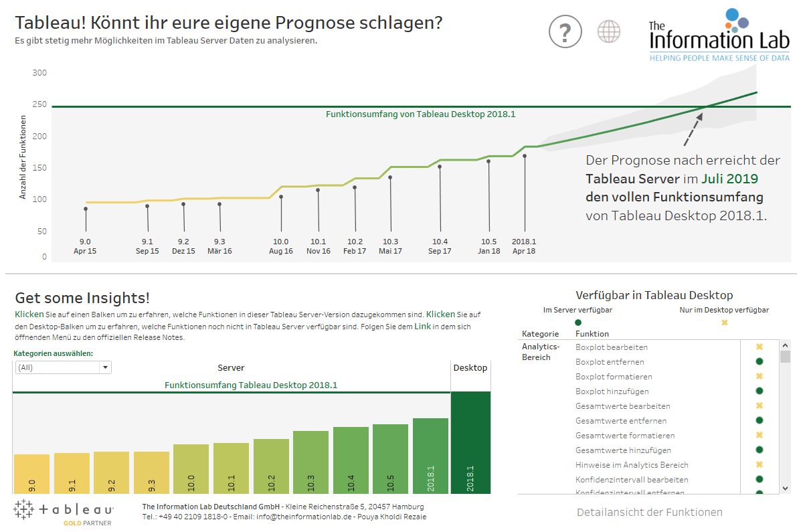
Task: Click the 'Funktion' column header
Action: tap(592, 333)
